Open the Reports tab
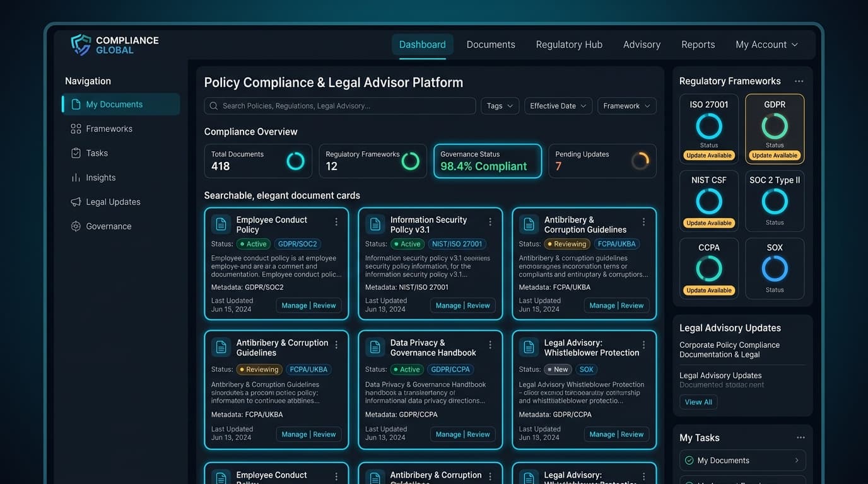 tap(698, 45)
